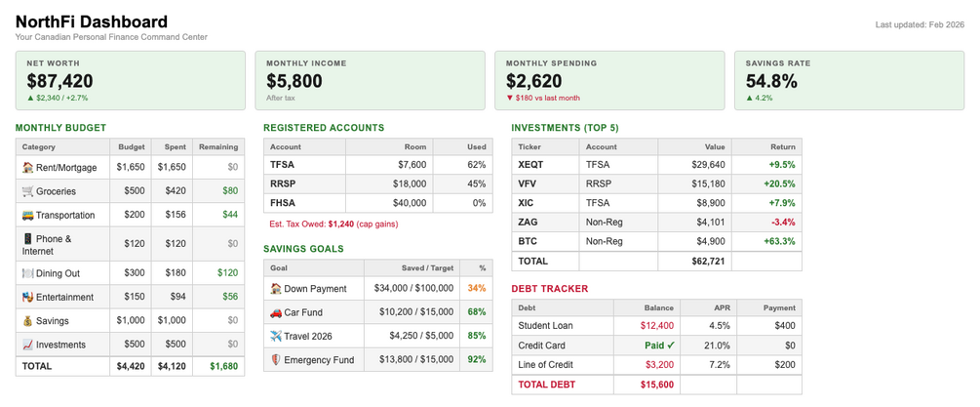The image size is (980, 407).
Task: Click the shopping cart icon beside Groceries
Action: pyautogui.click(x=27, y=191)
